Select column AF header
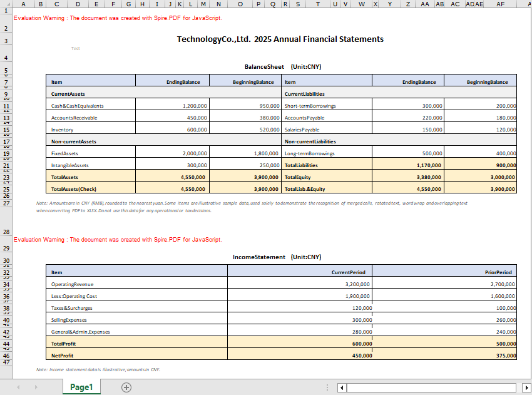This screenshot has width=532, height=395. click(x=501, y=4)
